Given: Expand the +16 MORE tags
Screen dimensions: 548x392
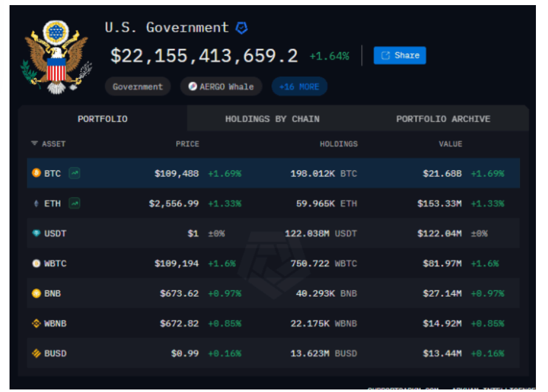Looking at the screenshot, I should pyautogui.click(x=299, y=86).
